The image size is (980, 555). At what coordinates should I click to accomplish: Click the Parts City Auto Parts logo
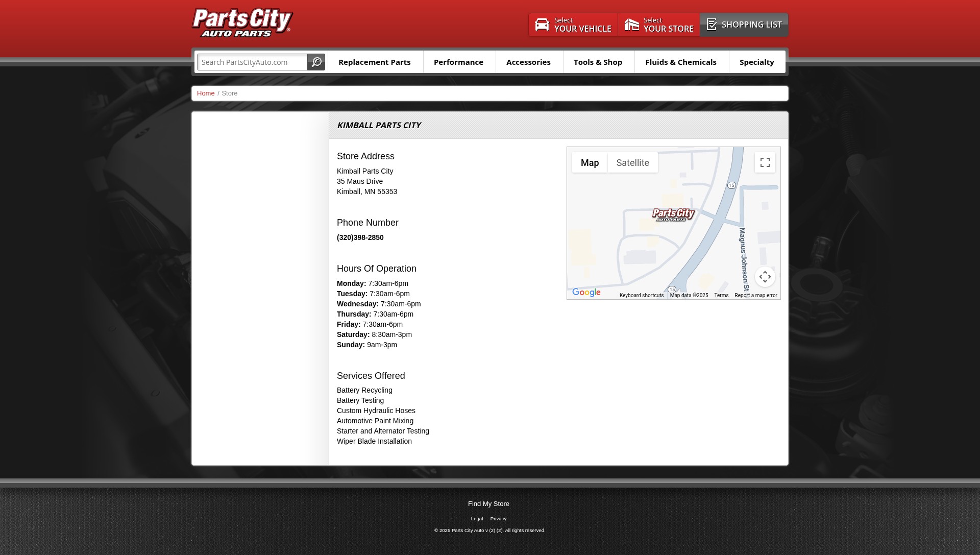[242, 23]
